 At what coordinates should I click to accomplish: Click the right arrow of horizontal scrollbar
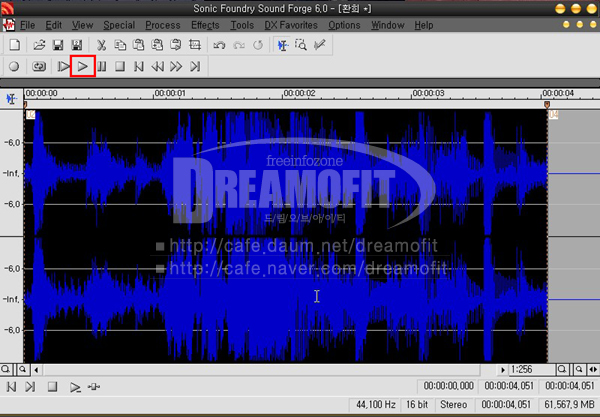502,370
